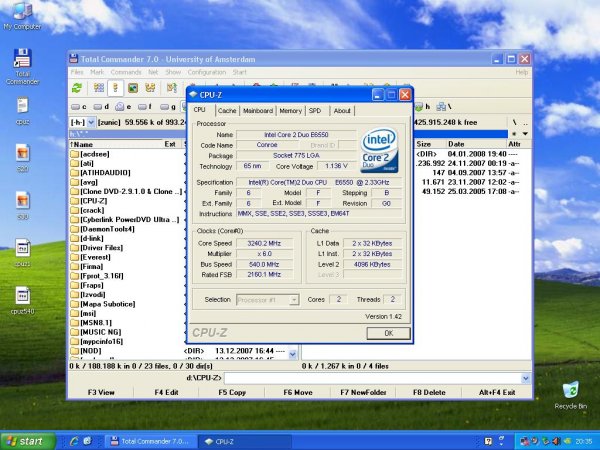This screenshot has height=450, width=600.
Task: Click the Start button on taskbar
Action: [28, 441]
